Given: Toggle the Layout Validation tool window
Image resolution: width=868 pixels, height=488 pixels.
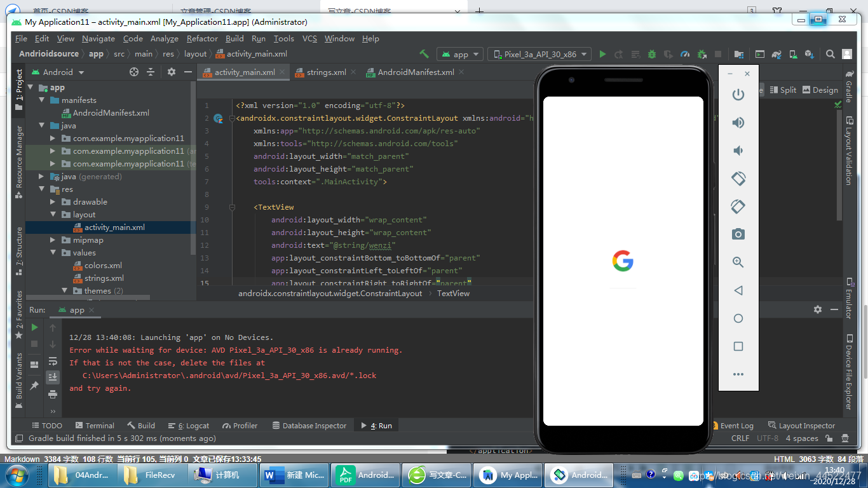Looking at the screenshot, I should click(848, 151).
